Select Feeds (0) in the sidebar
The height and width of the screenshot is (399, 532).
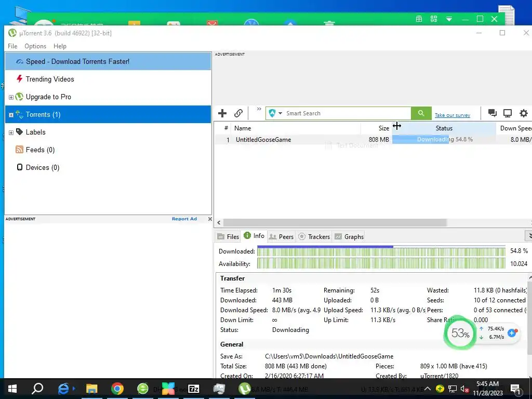click(x=40, y=150)
